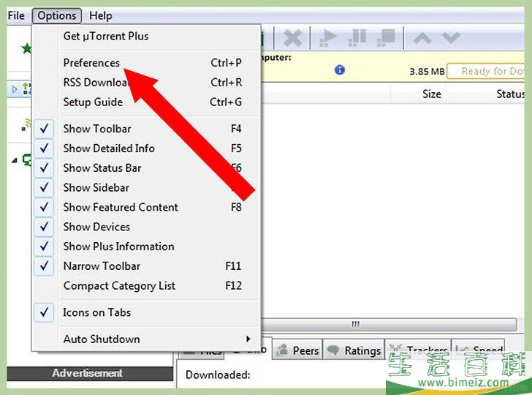Open the Help menu
The image size is (532, 395).
(100, 15)
